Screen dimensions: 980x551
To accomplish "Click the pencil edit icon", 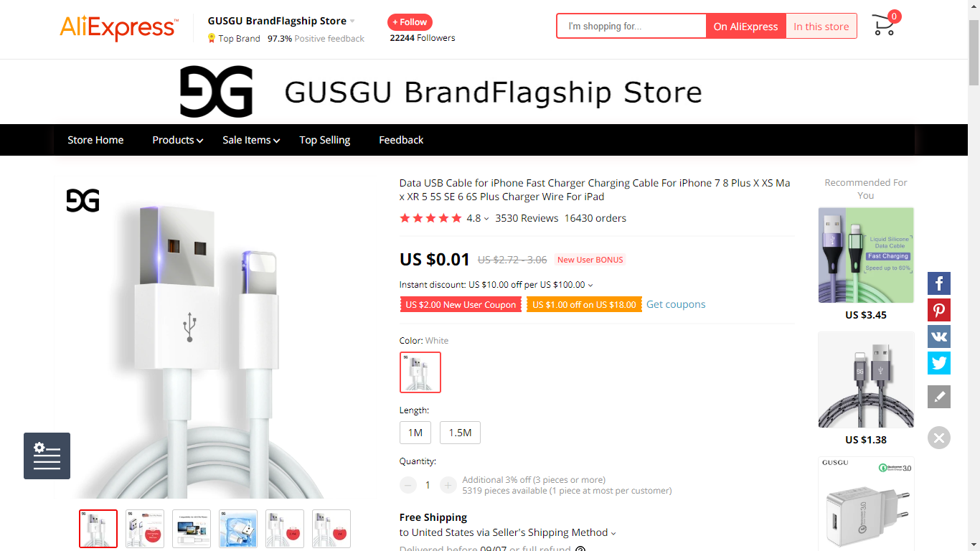I will pyautogui.click(x=939, y=397).
